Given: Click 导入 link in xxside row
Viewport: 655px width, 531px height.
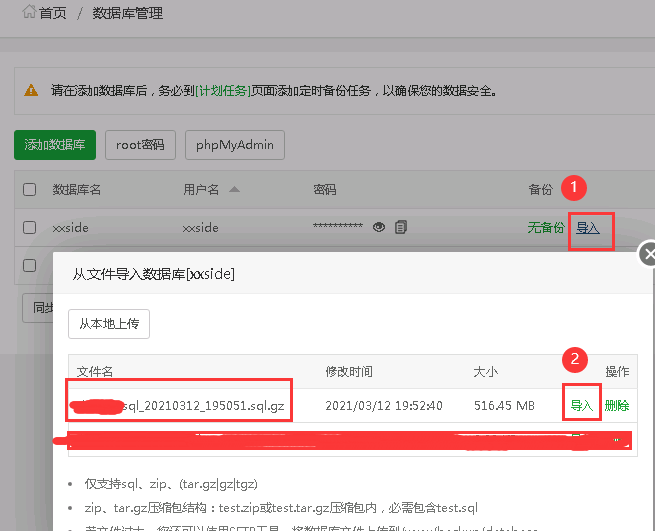Looking at the screenshot, I should point(588,228).
